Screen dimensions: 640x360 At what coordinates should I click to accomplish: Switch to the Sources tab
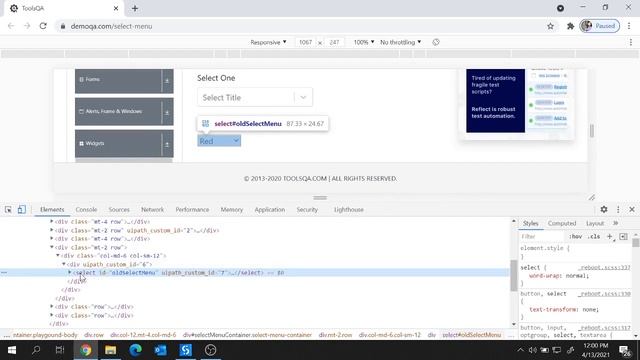pyautogui.click(x=119, y=210)
